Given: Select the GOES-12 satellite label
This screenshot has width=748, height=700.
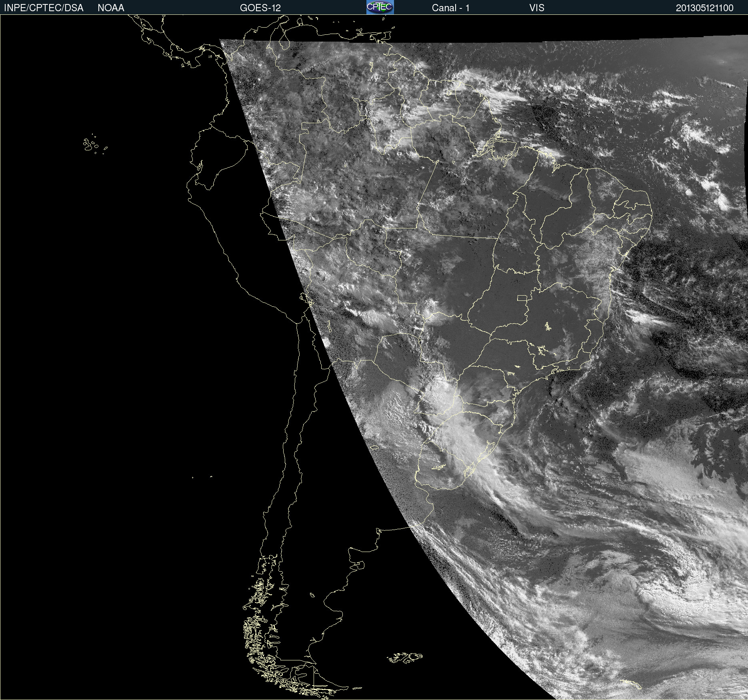Looking at the screenshot, I should pyautogui.click(x=260, y=8).
